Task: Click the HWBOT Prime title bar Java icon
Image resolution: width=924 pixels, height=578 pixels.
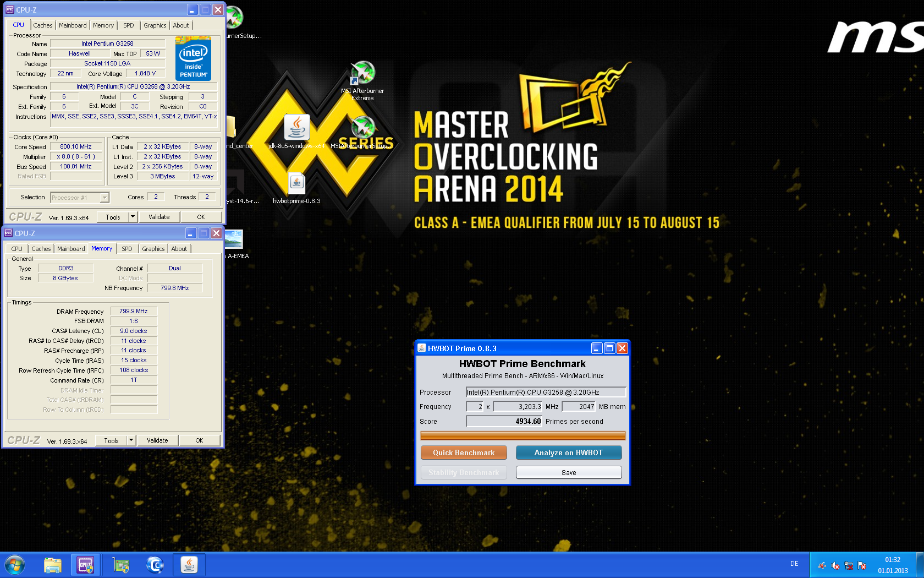Action: click(422, 348)
